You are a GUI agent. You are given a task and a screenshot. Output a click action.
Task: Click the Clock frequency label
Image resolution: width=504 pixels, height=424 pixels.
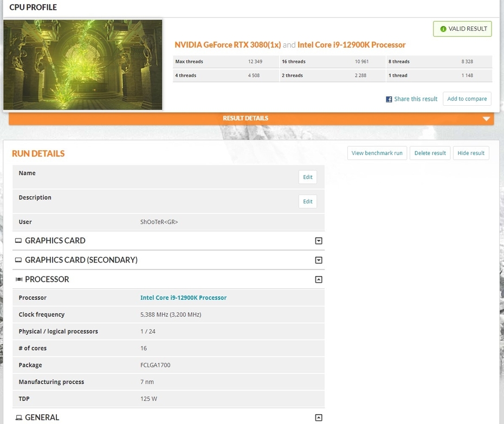(42, 314)
